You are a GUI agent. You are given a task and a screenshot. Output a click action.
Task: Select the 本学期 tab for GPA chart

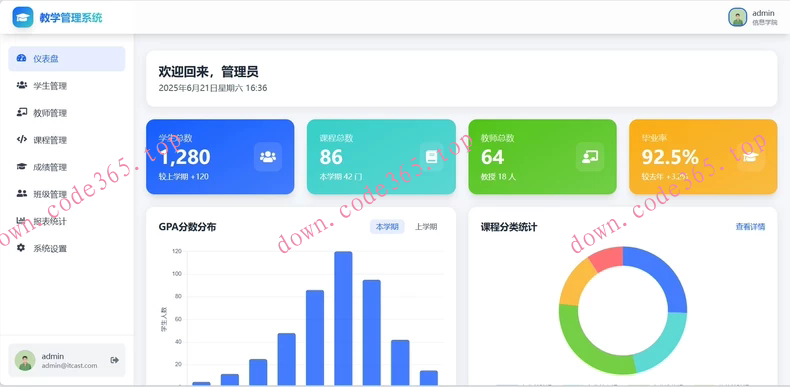pyautogui.click(x=387, y=227)
